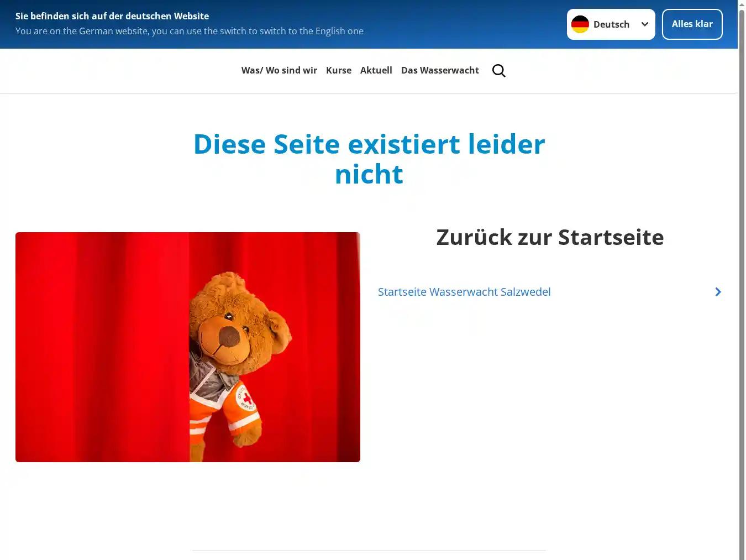Click the "Zurück zur Startseite" heading

tap(550, 237)
